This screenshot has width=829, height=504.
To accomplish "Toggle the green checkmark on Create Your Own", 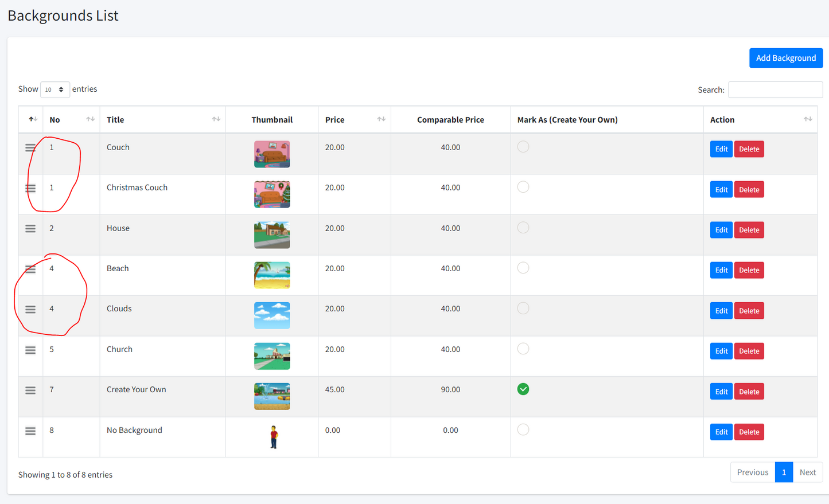I will [x=523, y=389].
